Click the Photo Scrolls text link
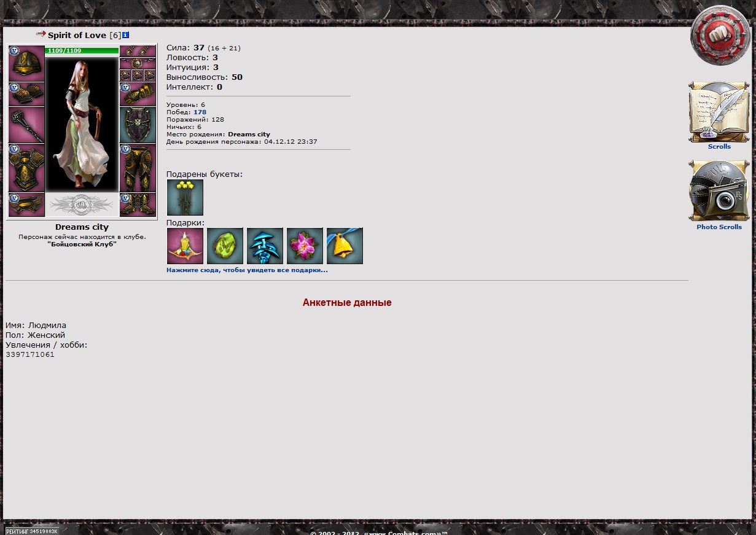The height and width of the screenshot is (535, 756). (719, 227)
